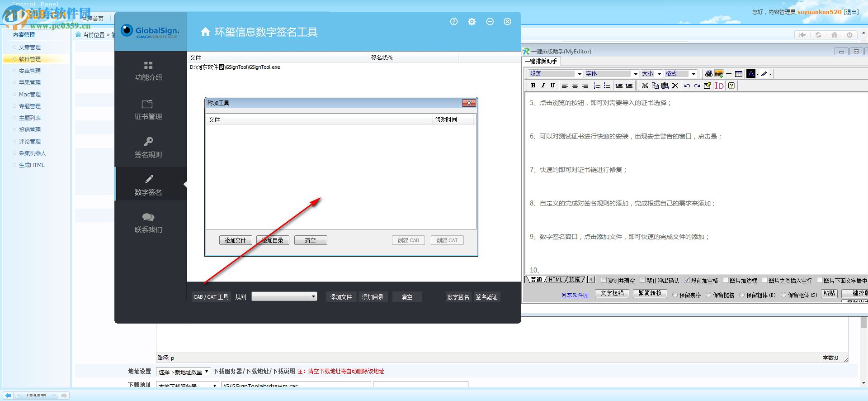The height and width of the screenshot is (401, 868).
Task: Open 规则 dropdown in signing tool
Action: coord(284,296)
